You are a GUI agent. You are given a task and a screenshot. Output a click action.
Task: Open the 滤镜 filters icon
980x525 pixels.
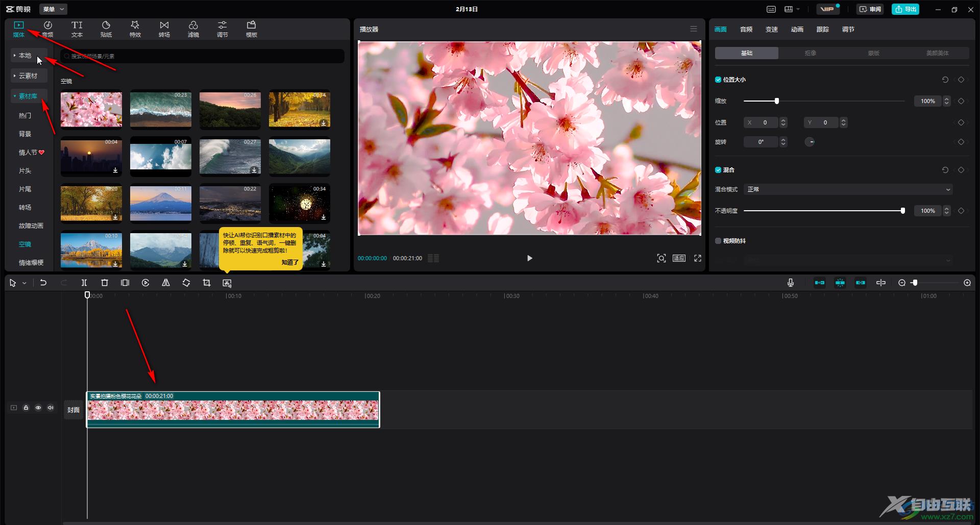point(193,29)
